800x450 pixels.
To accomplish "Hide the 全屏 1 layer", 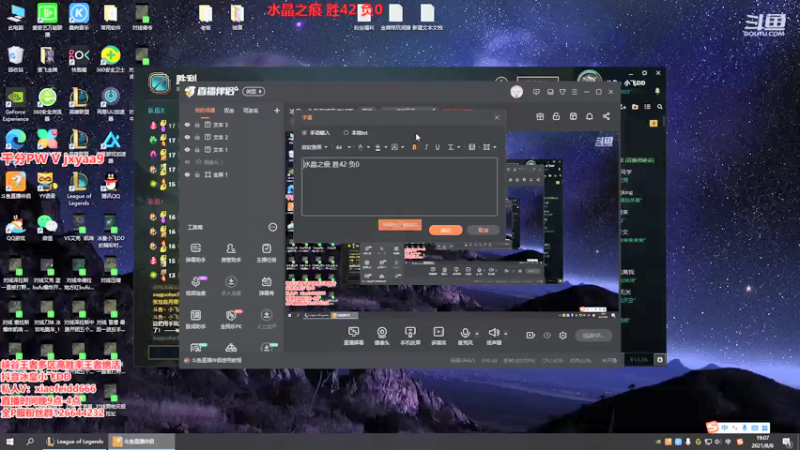I will point(187,174).
